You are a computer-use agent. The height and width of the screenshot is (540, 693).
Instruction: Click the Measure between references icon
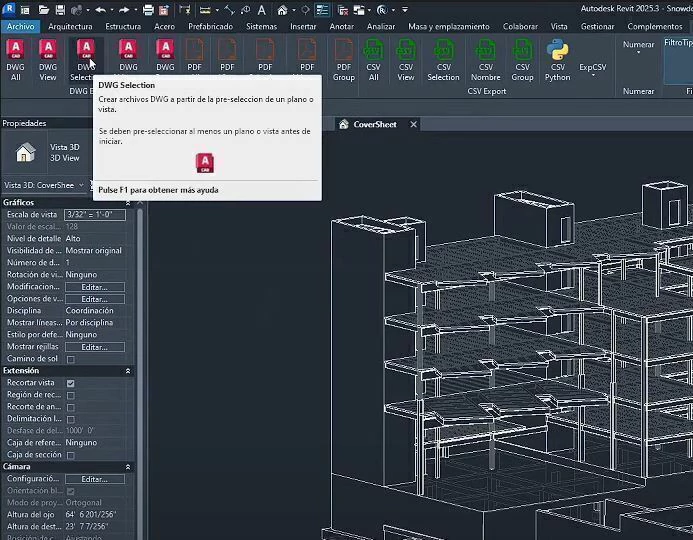[x=205, y=10]
